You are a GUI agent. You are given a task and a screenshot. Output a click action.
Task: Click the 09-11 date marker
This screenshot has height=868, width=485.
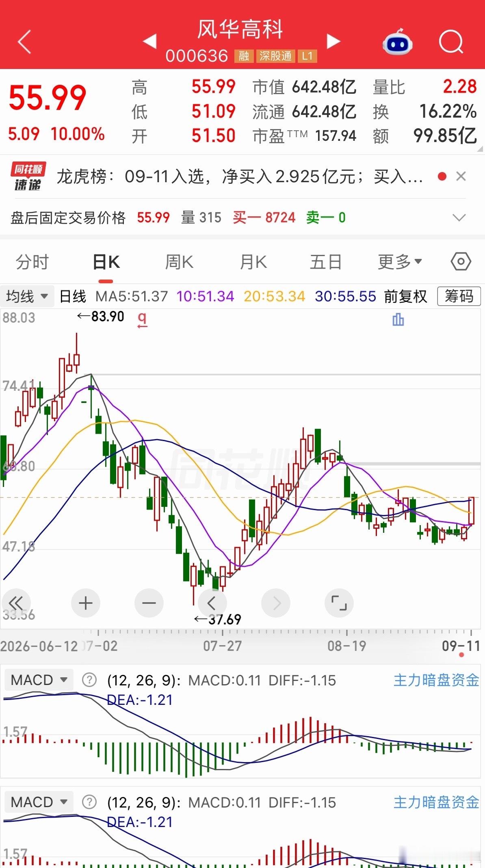[x=461, y=646]
